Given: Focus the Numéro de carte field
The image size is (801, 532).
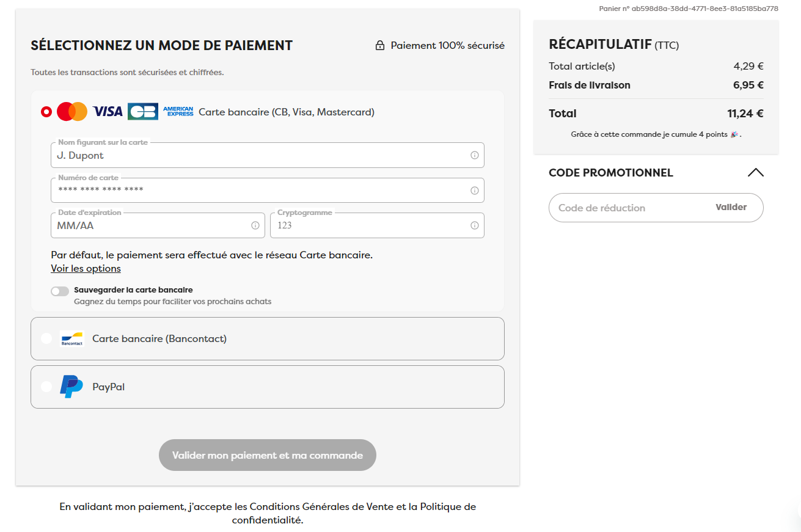Looking at the screenshot, I should 268,191.
